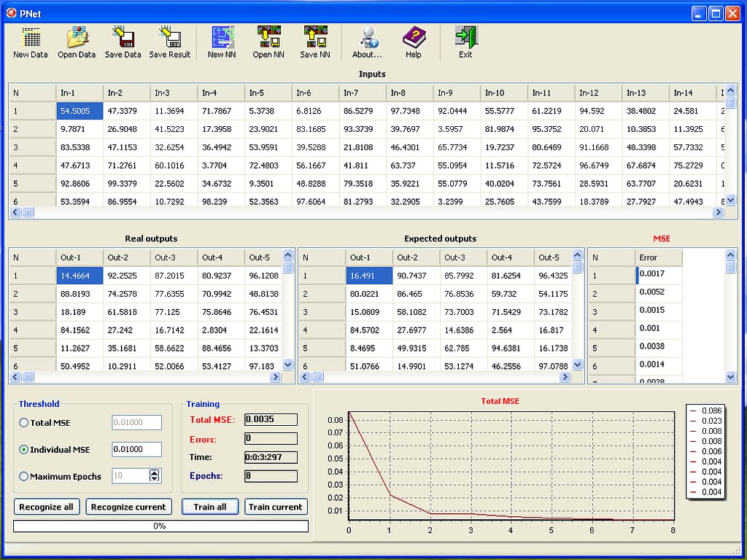Select the Individual MSE radio button
Viewport: 747px width, 560px height.
23,449
